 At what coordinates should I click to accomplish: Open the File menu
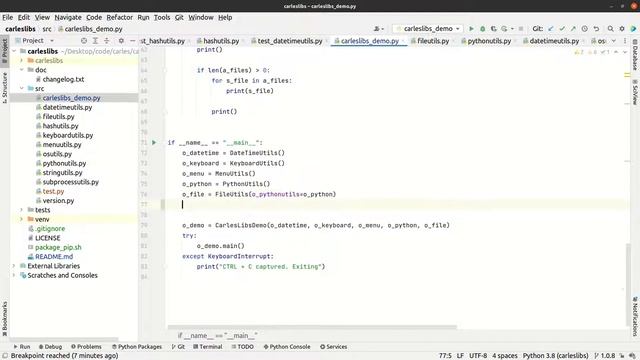click(7, 17)
